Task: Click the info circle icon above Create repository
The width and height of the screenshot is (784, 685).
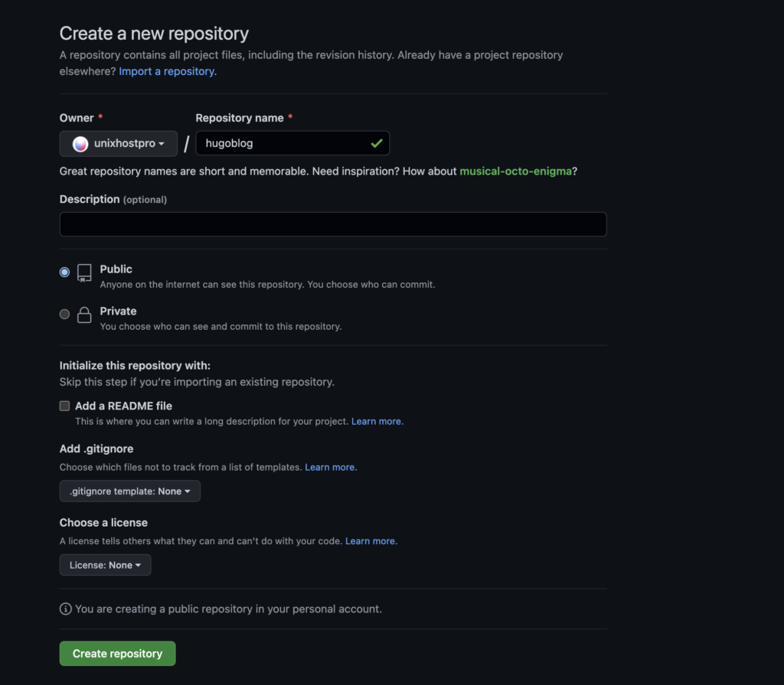Action: point(65,608)
